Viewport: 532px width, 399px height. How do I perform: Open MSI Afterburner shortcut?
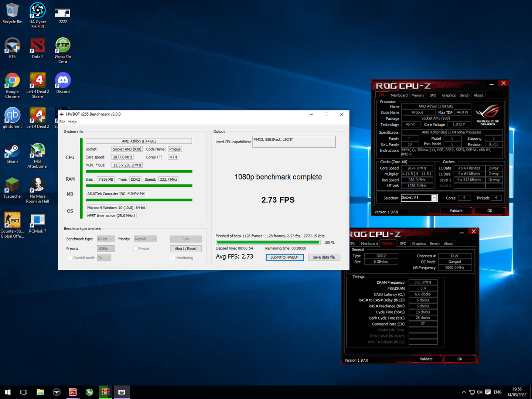(x=38, y=156)
